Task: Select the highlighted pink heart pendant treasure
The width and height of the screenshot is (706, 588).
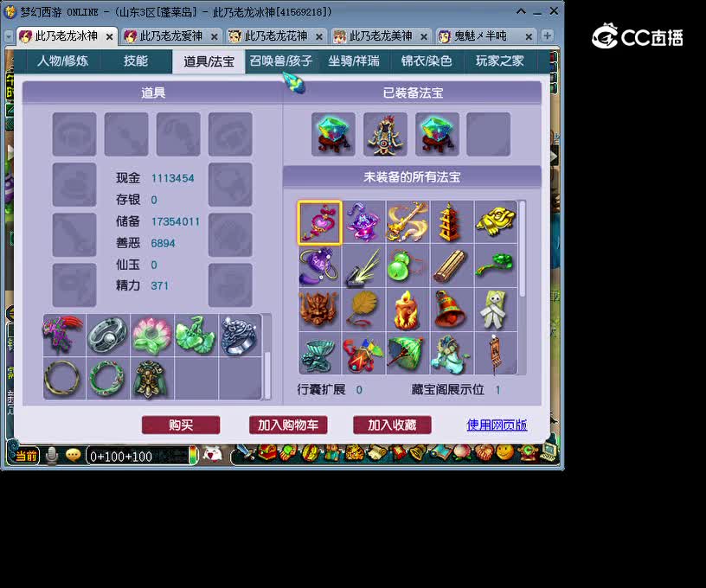Action: pos(319,223)
